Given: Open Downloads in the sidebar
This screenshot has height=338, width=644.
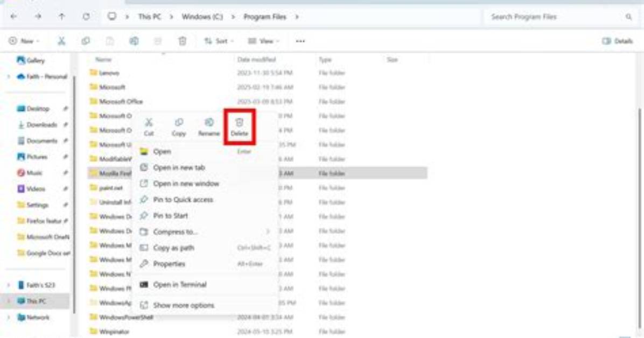Looking at the screenshot, I should 37,124.
